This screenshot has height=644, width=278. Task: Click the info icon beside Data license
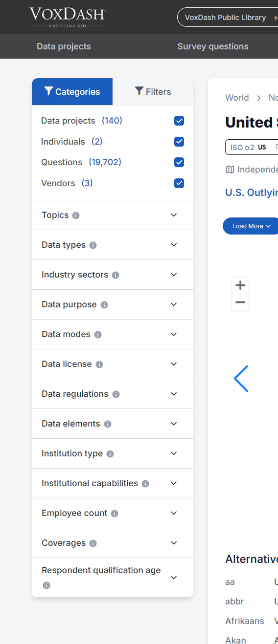coord(99,365)
